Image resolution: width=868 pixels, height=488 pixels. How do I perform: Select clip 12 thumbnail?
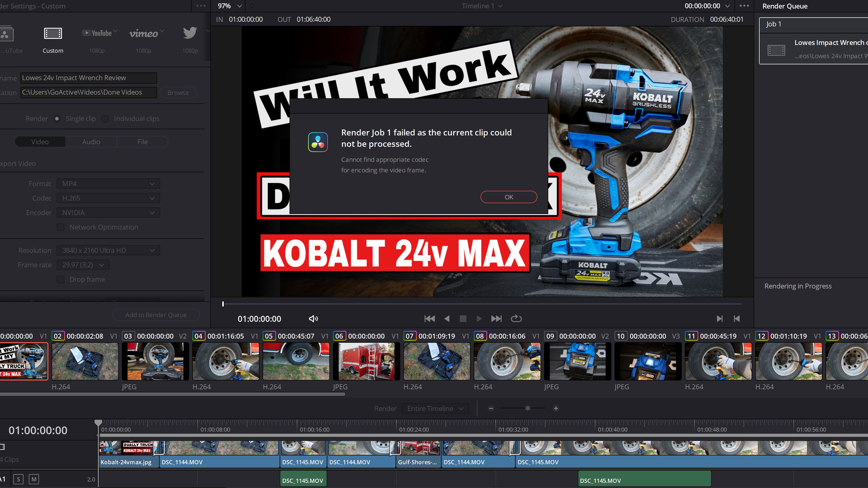pyautogui.click(x=789, y=361)
